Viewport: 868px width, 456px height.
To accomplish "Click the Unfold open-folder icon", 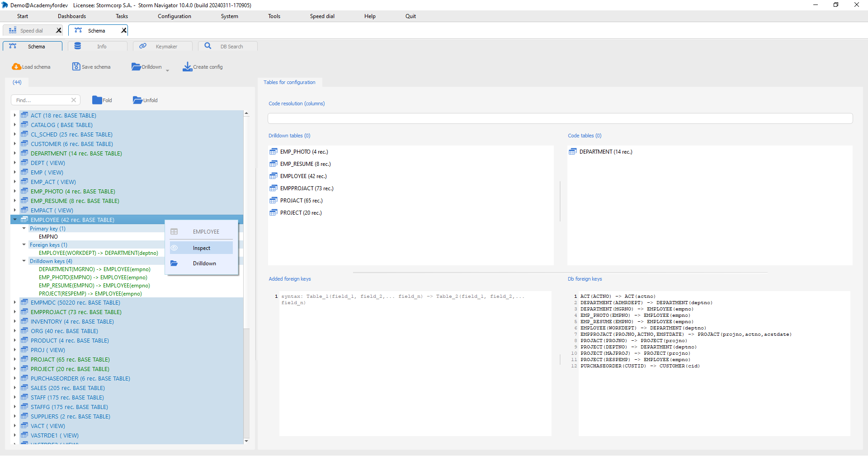I will tap(137, 100).
